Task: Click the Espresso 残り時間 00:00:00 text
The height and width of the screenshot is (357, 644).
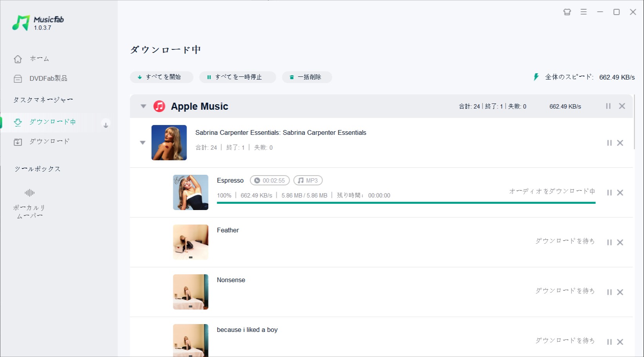Action: (x=363, y=196)
